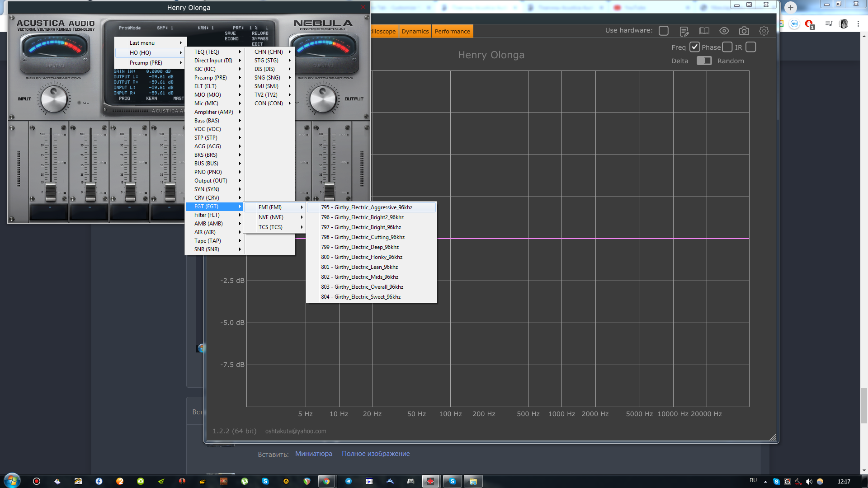Click the first Nebula fader handle
Screen dimensions: 868x488
tap(51, 192)
